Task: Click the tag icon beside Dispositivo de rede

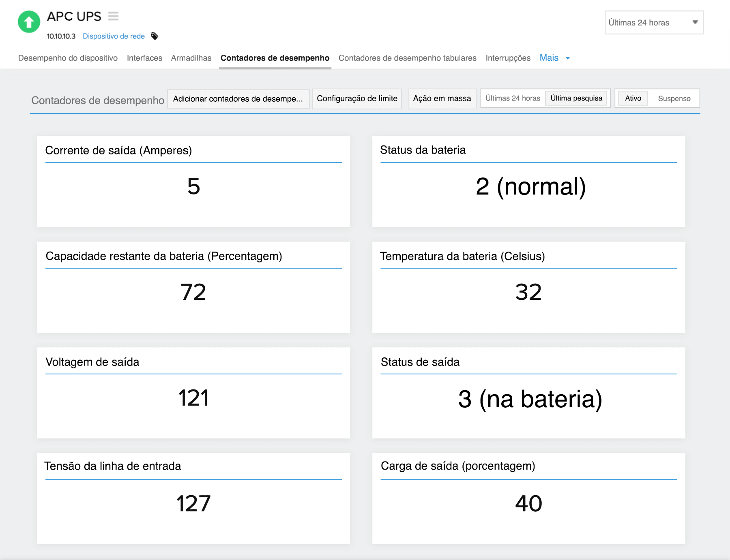Action: click(155, 36)
